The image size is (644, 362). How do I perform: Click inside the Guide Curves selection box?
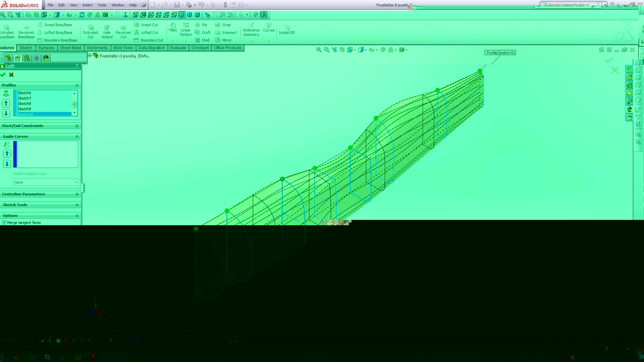point(47,154)
